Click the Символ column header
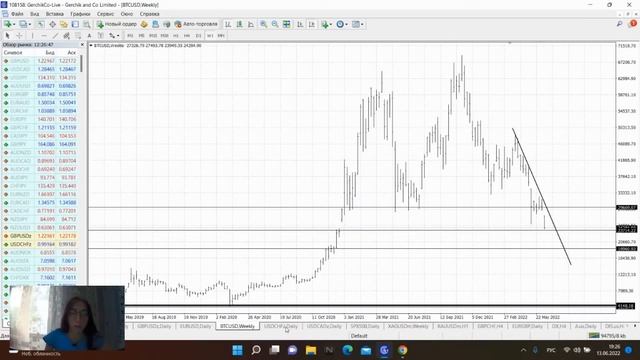This screenshot has width=640, height=360. 13,53
